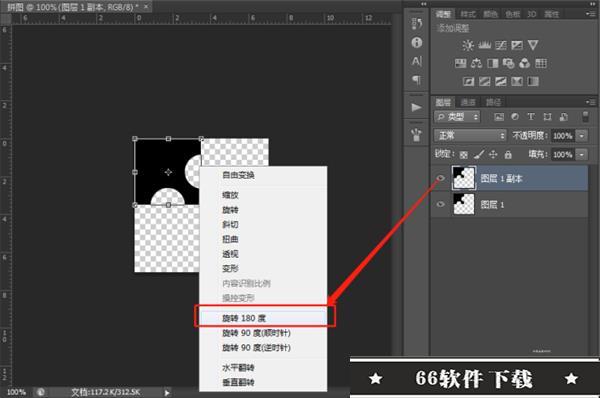Filter layers by type layers (T)
Screen dimensions: 600x398
[531, 117]
